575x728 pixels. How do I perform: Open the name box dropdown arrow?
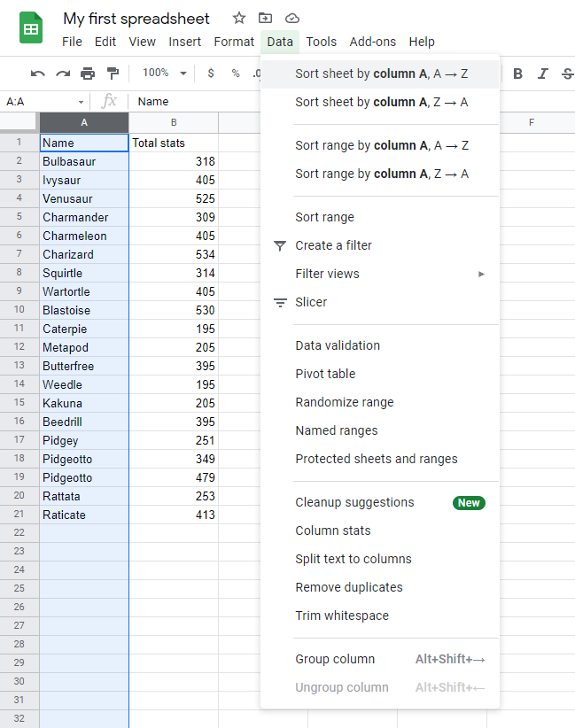point(82,102)
